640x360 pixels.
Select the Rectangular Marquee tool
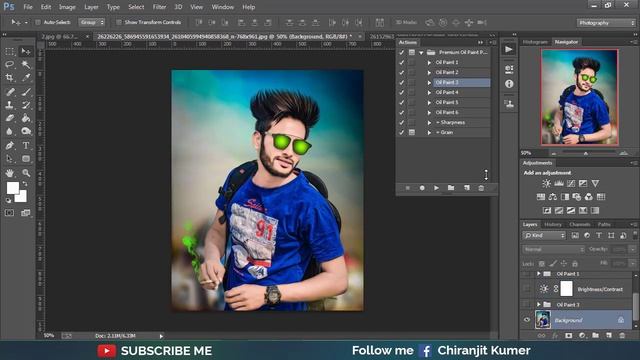[x=10, y=51]
